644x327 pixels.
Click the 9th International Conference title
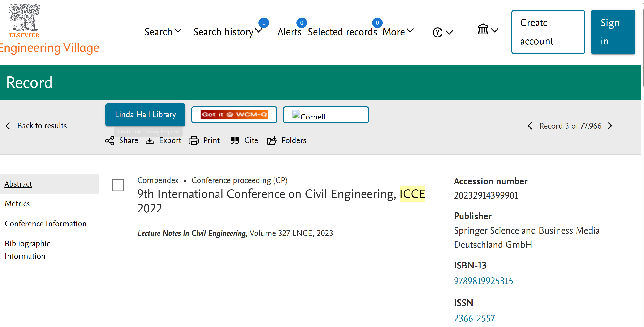(281, 201)
